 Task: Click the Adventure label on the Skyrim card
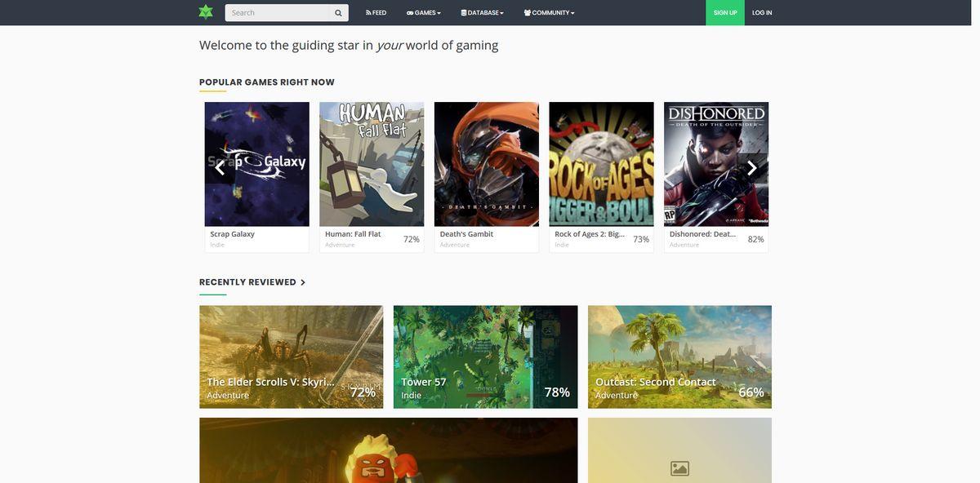pos(228,396)
